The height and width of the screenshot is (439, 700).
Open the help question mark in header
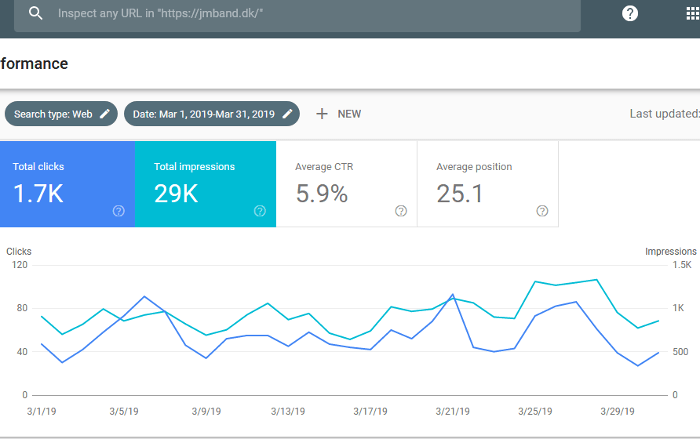[x=630, y=13]
